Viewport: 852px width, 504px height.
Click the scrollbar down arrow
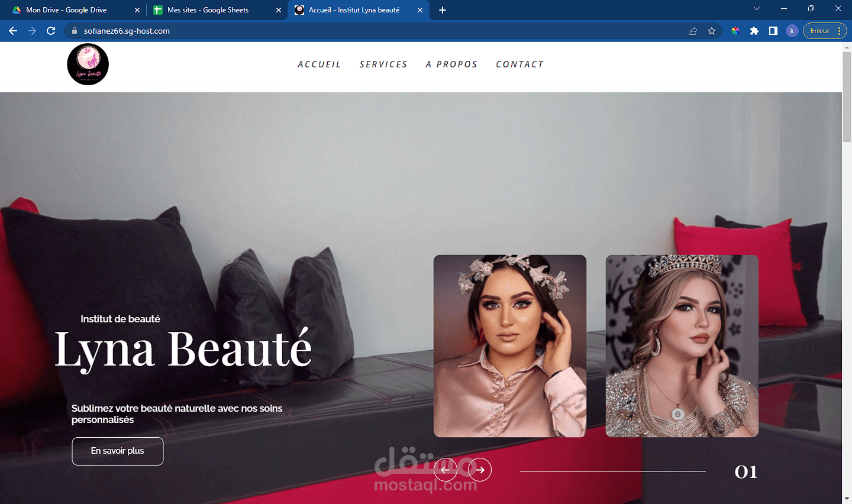pyautogui.click(x=847, y=499)
